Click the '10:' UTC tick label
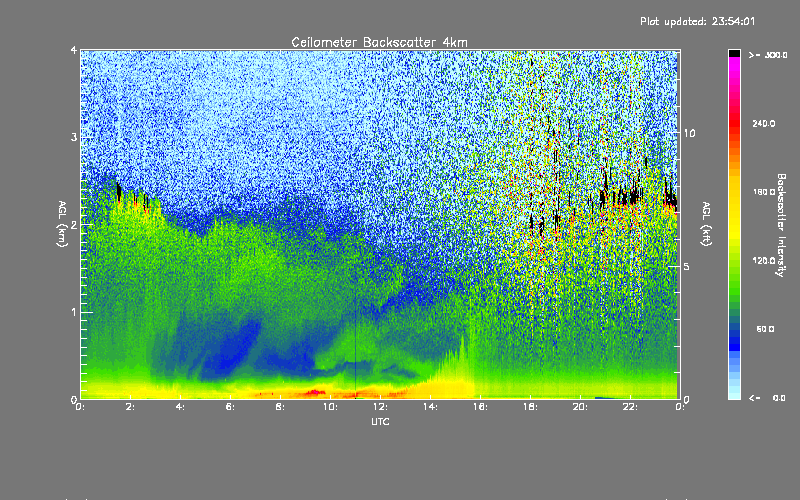Screen dimensions: 800x500 coord(330,407)
